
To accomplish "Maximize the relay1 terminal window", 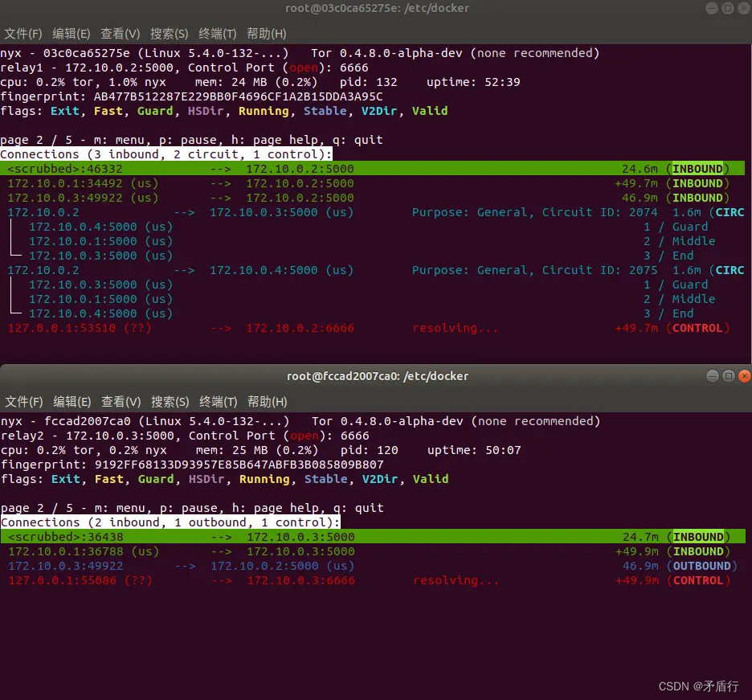I will point(730,8).
